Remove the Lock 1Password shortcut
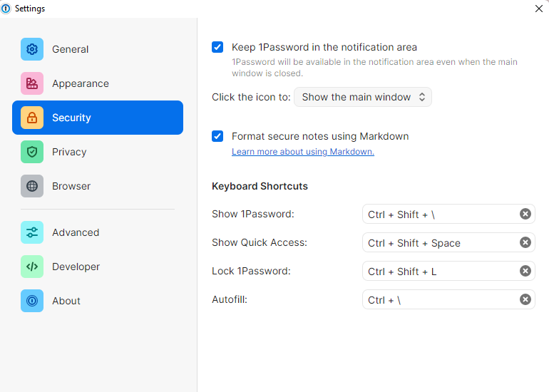This screenshot has width=549, height=392. coord(525,271)
